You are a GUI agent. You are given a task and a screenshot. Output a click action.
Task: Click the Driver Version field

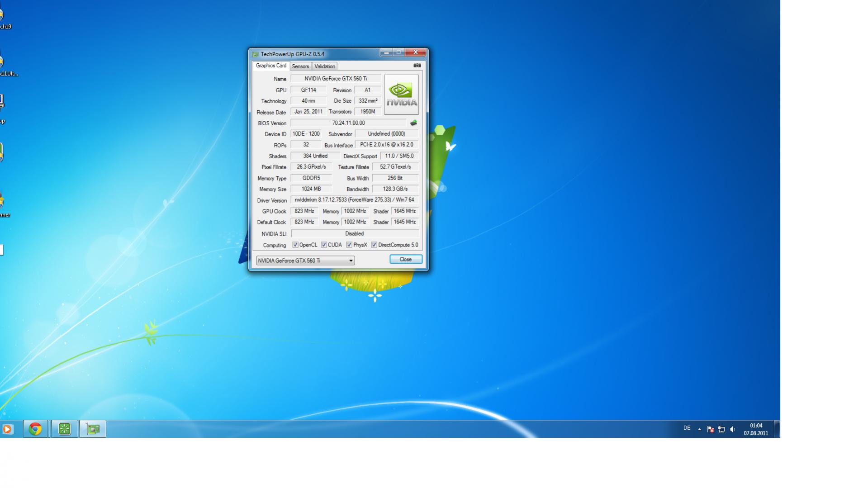[355, 200]
